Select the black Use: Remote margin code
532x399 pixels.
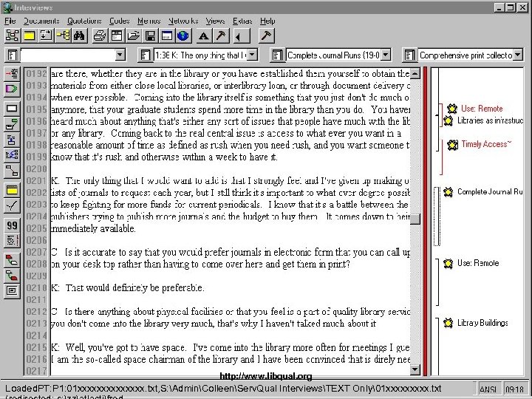pos(478,263)
